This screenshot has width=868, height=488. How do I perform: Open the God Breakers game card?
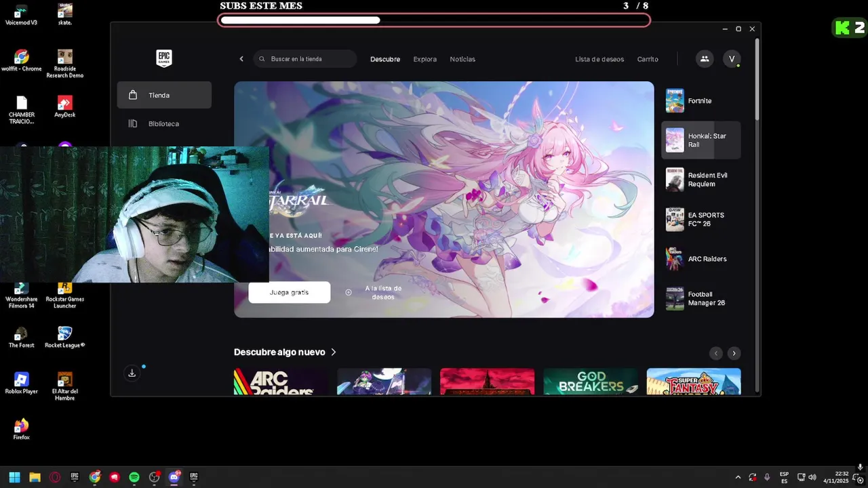point(591,382)
